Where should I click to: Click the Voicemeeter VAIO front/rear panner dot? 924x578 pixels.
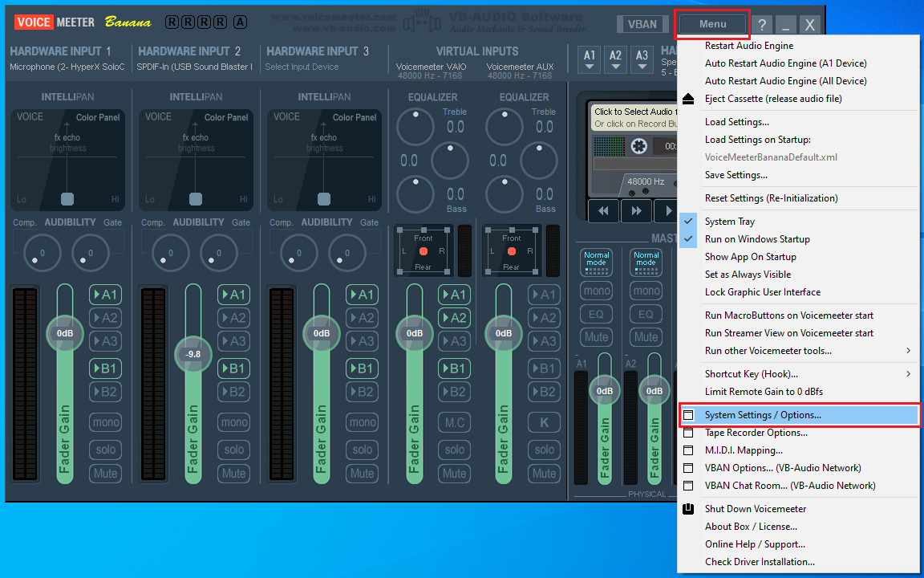(x=423, y=251)
